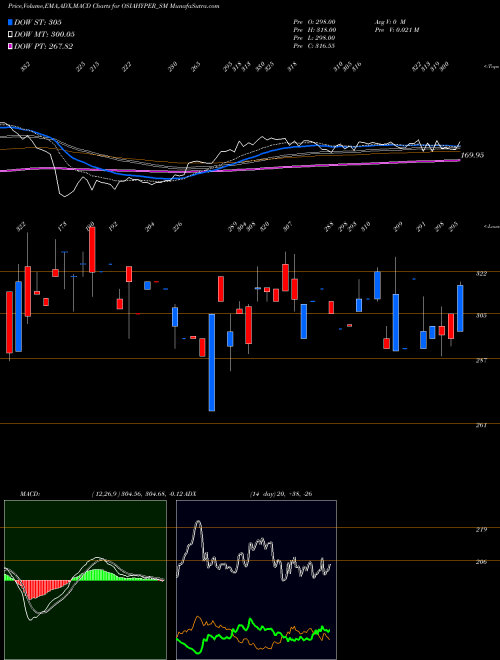Click the tall red candlestick reaching chart top

pos(92,250)
